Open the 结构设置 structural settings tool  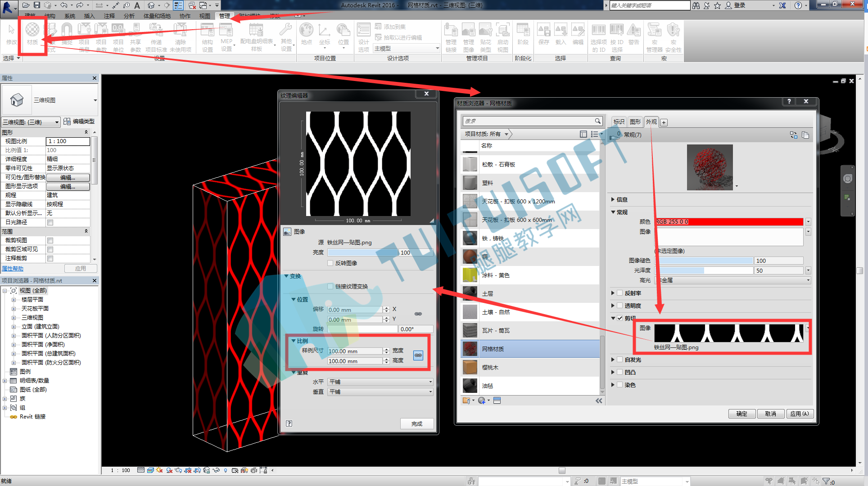(x=208, y=38)
